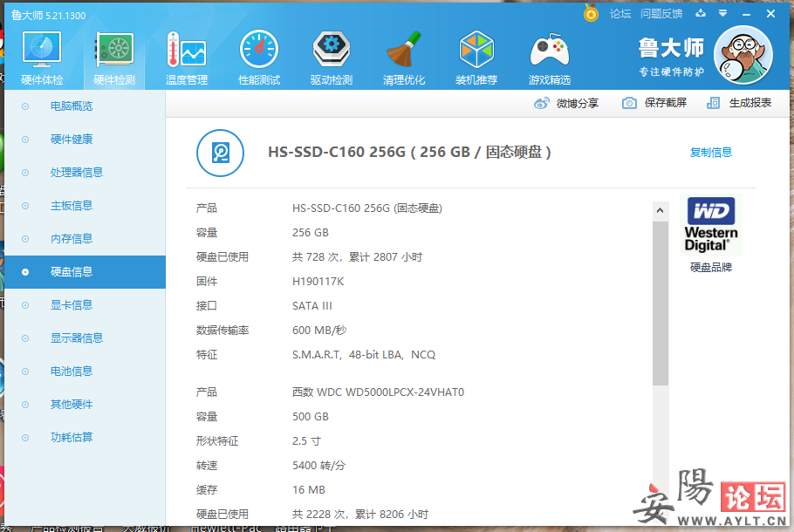The image size is (794, 532).
Task: Click the 鲁大师 5.21.1300 title text
Action: (x=49, y=15)
